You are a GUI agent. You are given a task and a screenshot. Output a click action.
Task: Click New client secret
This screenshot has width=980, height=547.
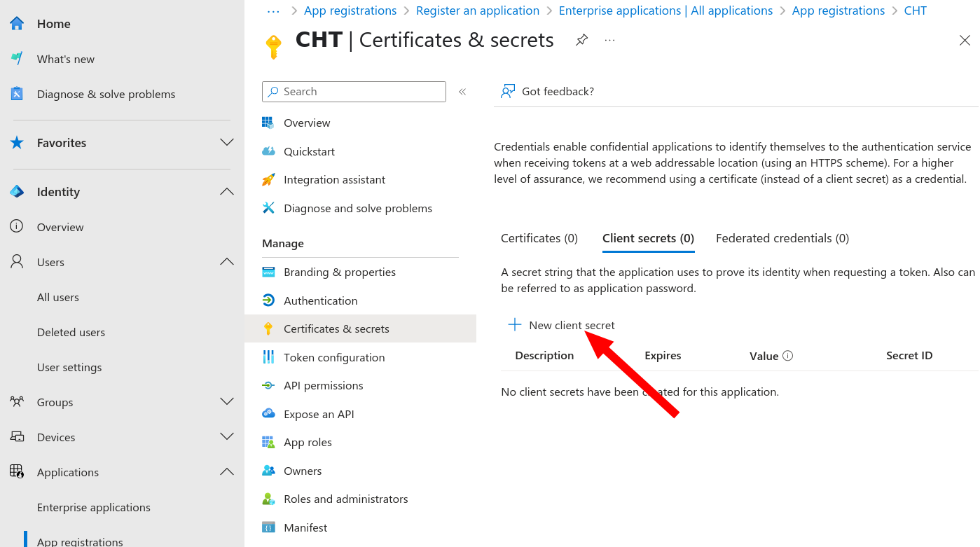tap(562, 325)
